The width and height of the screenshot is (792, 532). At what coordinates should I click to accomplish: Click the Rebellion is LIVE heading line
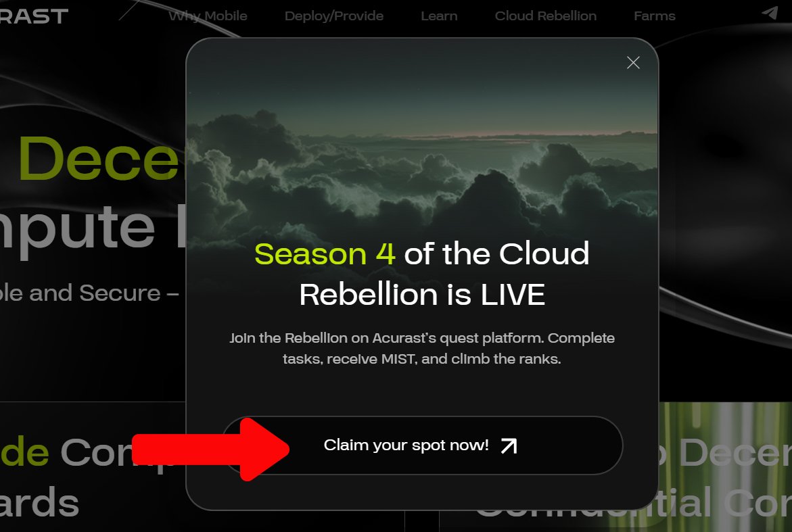coord(422,295)
